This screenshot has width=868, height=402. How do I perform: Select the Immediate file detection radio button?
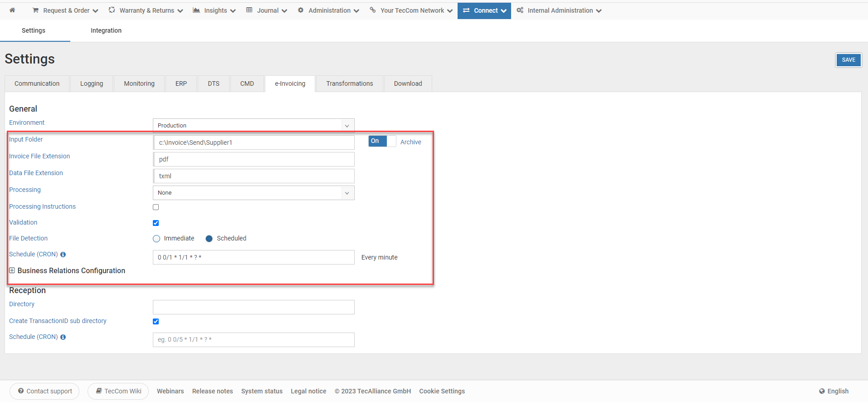pos(156,239)
